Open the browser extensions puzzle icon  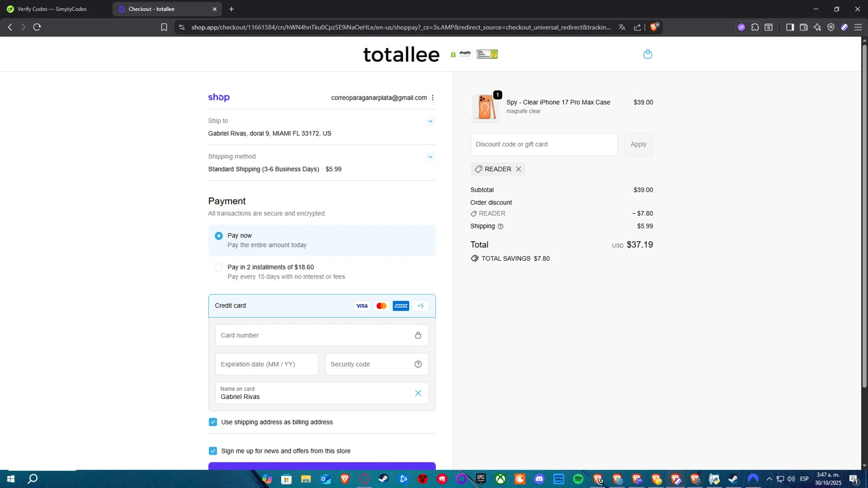pos(755,27)
